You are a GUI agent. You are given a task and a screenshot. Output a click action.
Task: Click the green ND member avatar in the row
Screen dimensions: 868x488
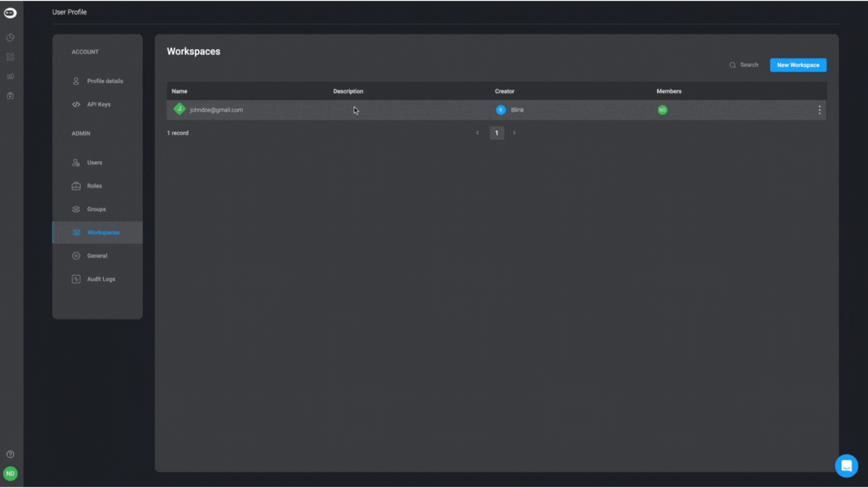pos(662,110)
